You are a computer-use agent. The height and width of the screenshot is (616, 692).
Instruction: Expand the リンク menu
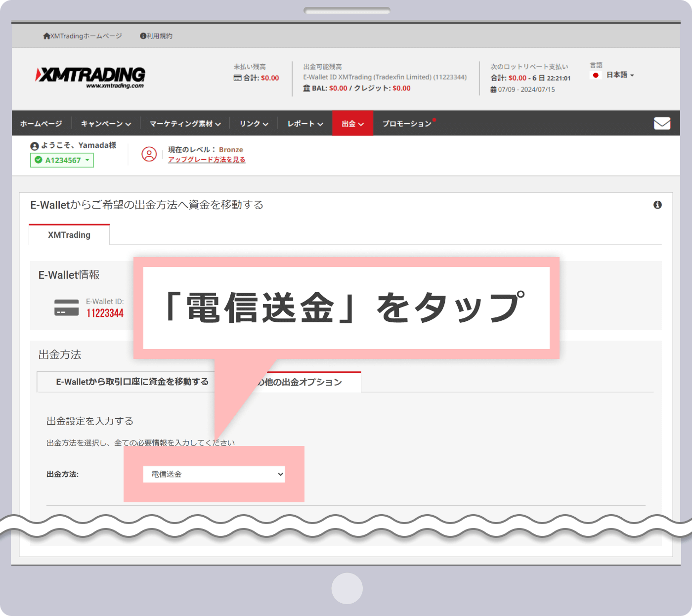[254, 124]
